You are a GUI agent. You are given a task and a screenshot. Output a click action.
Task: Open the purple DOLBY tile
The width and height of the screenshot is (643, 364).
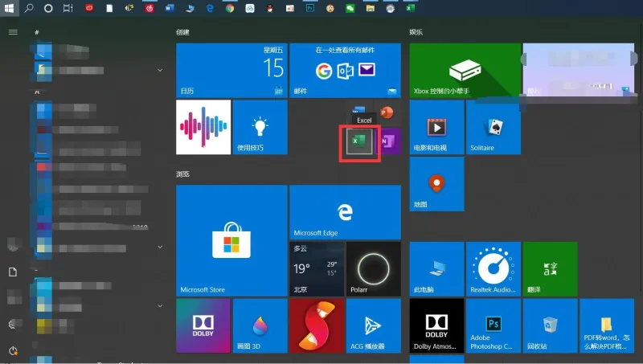tap(203, 325)
